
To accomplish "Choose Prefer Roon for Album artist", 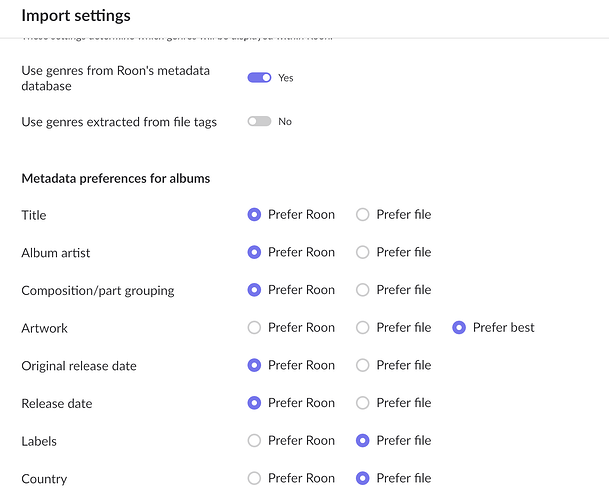I will (x=254, y=252).
